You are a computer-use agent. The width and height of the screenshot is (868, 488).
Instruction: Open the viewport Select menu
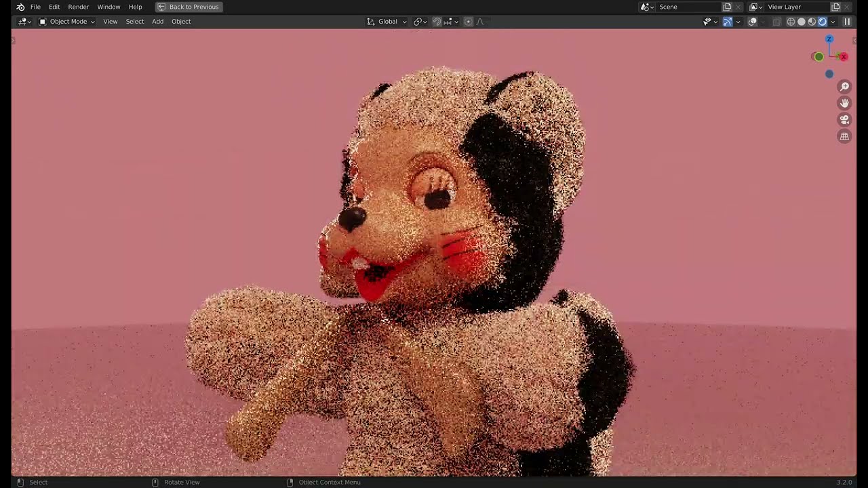tap(135, 22)
